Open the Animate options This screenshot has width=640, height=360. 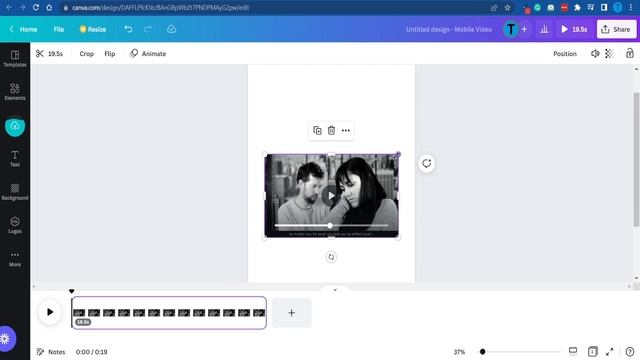tap(148, 53)
